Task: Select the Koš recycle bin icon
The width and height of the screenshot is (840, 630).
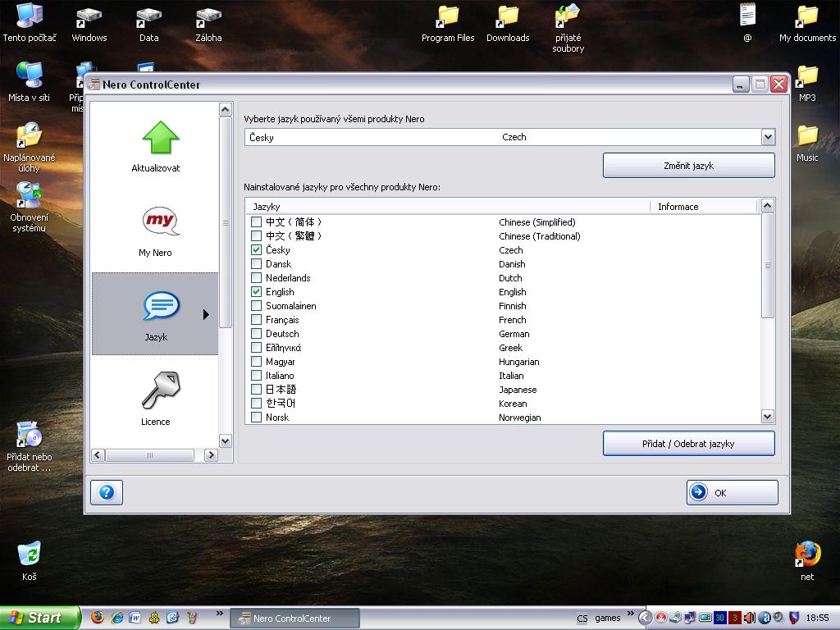Action: point(30,561)
